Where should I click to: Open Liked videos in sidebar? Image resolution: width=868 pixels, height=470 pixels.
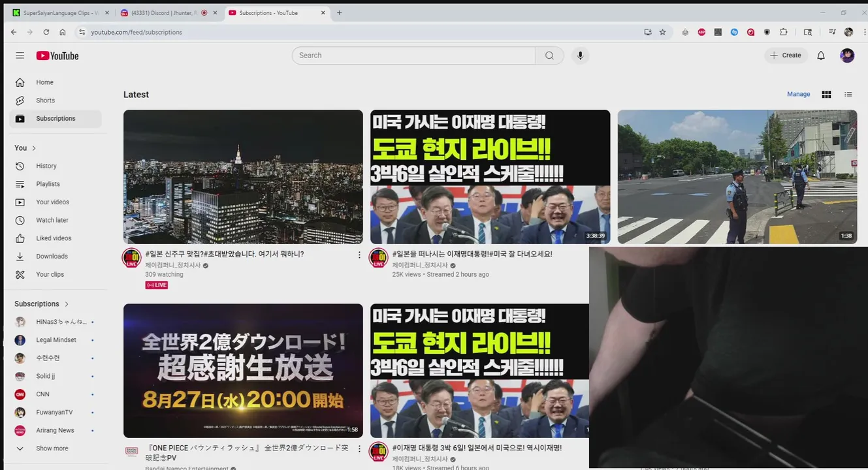(56, 238)
